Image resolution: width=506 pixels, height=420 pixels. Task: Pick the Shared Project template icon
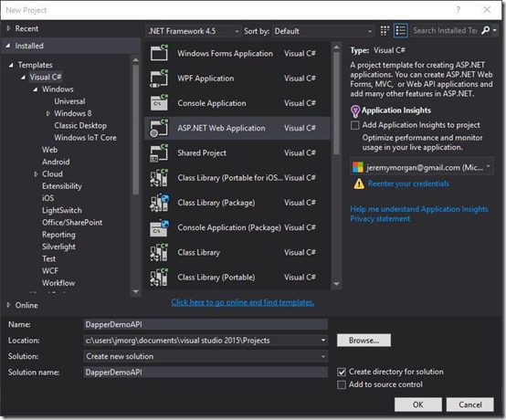[x=159, y=152]
